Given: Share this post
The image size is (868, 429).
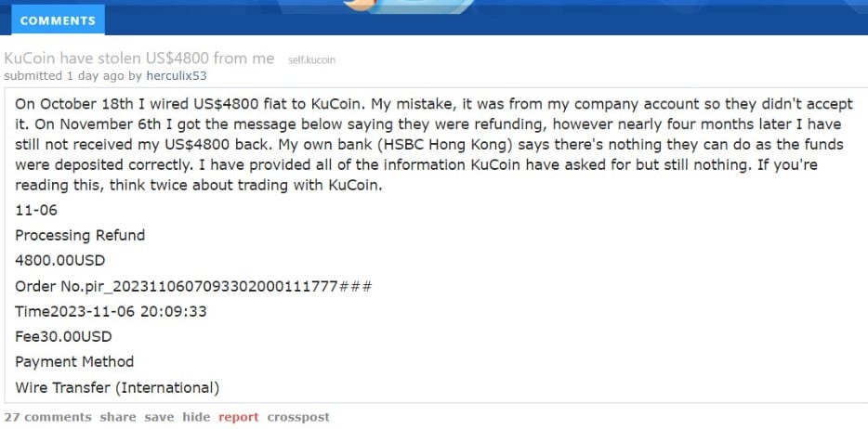Looking at the screenshot, I should click(118, 417).
